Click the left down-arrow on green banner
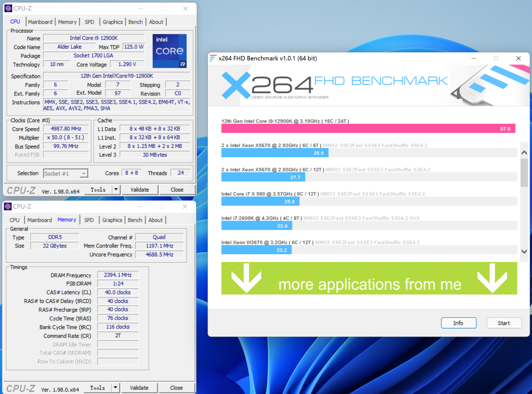Image resolution: width=532 pixels, height=394 pixels. pyautogui.click(x=246, y=278)
